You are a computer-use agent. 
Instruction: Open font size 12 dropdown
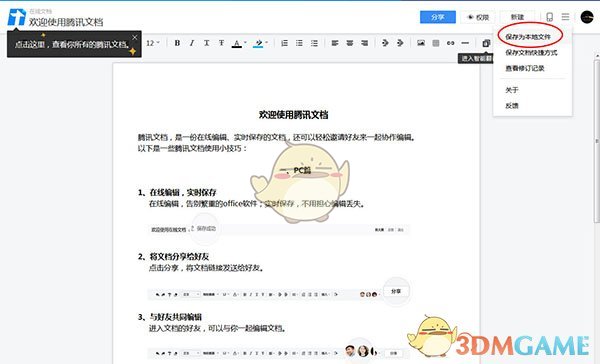coord(153,43)
